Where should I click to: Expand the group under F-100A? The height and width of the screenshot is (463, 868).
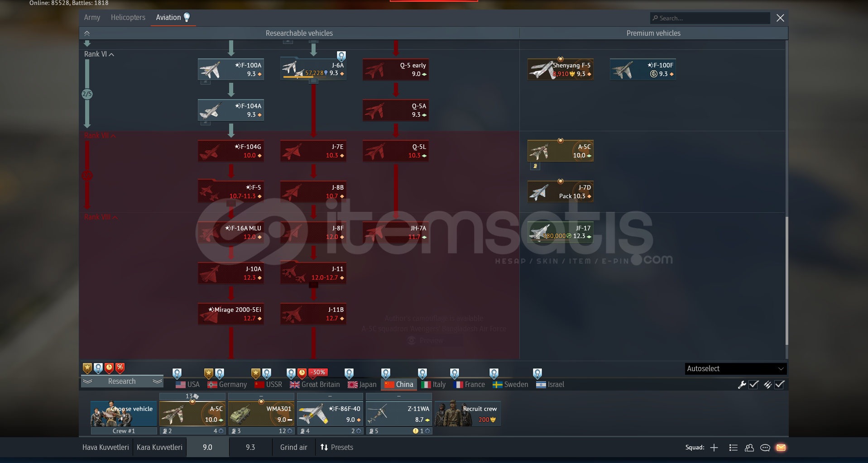tap(205, 82)
